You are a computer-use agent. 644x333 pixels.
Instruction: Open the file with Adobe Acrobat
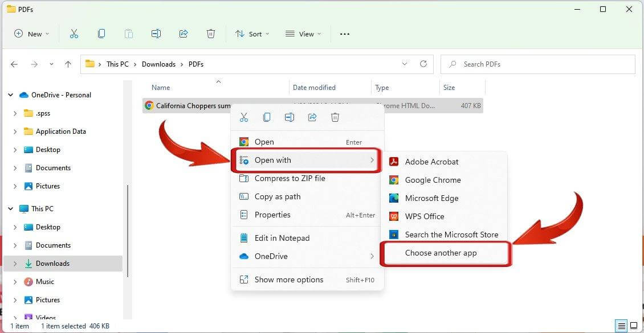coord(431,162)
